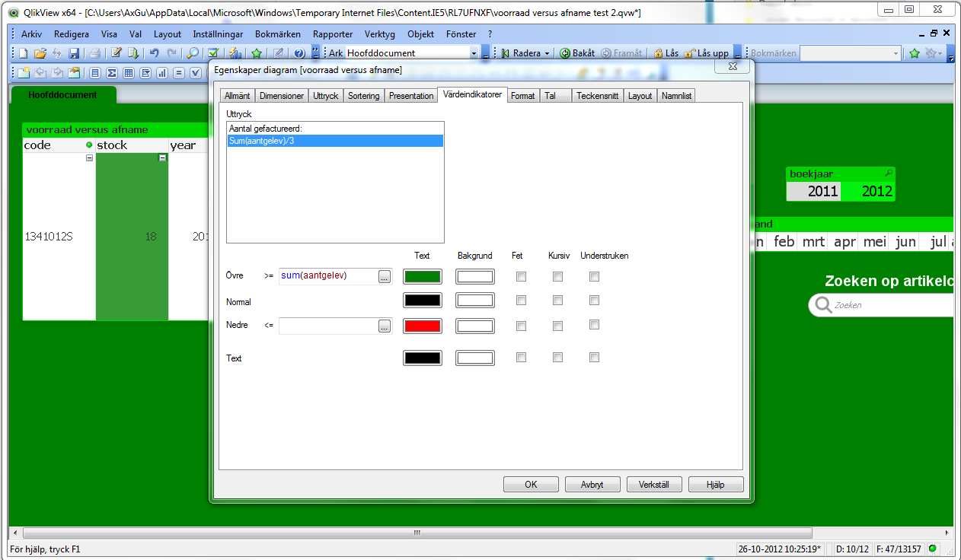Open a file via the folder icon
The width and height of the screenshot is (961, 560).
coord(40,53)
